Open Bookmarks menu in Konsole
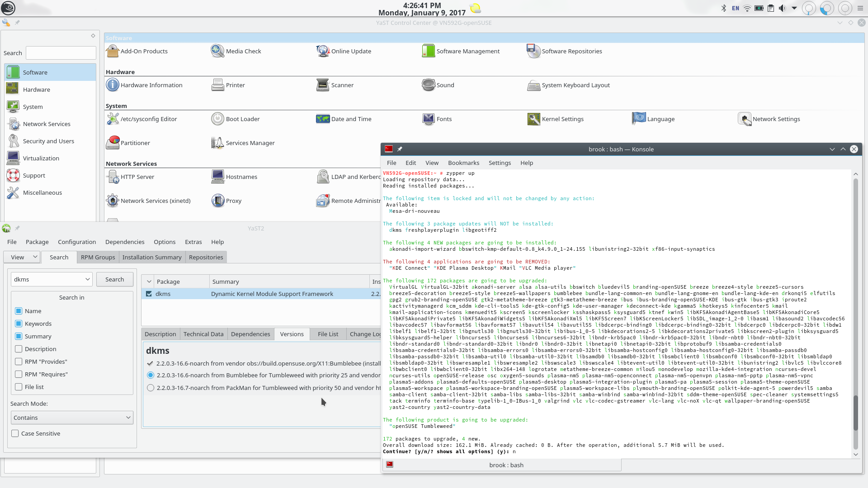The image size is (868, 488). [463, 163]
